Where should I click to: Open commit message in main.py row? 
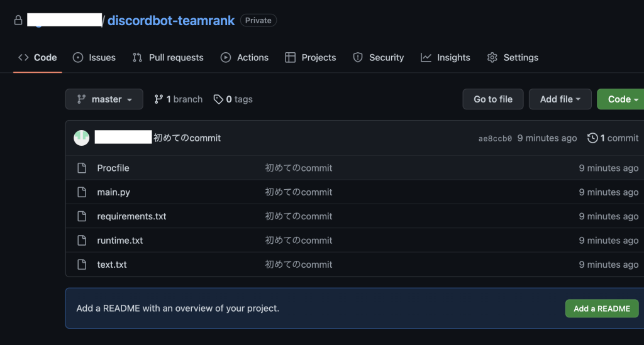(x=299, y=192)
